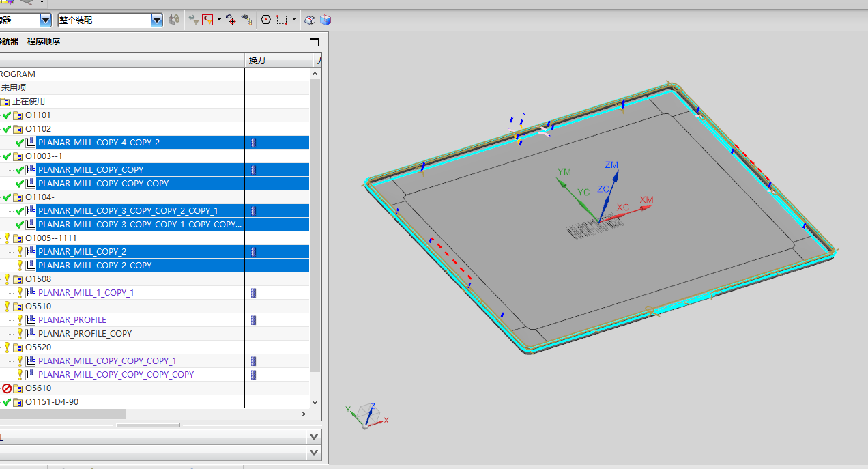Screen dimensions: 868x469
Task: Select the O1151-D4-90 program group
Action: pos(52,402)
